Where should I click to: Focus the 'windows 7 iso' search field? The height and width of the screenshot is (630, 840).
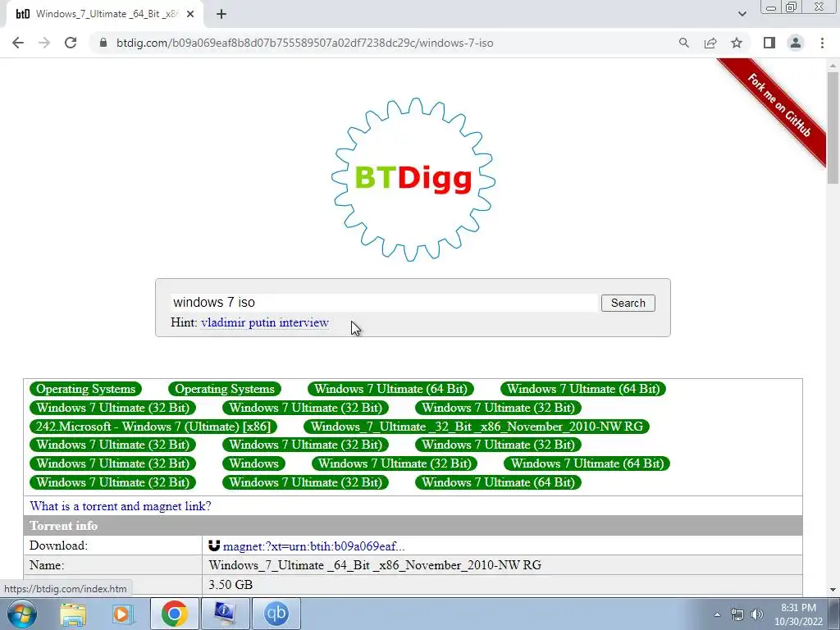click(384, 303)
